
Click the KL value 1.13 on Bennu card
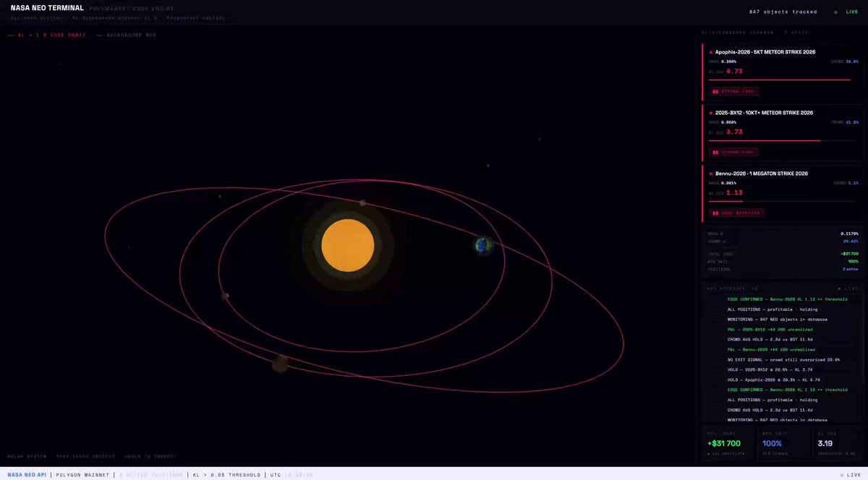point(734,193)
